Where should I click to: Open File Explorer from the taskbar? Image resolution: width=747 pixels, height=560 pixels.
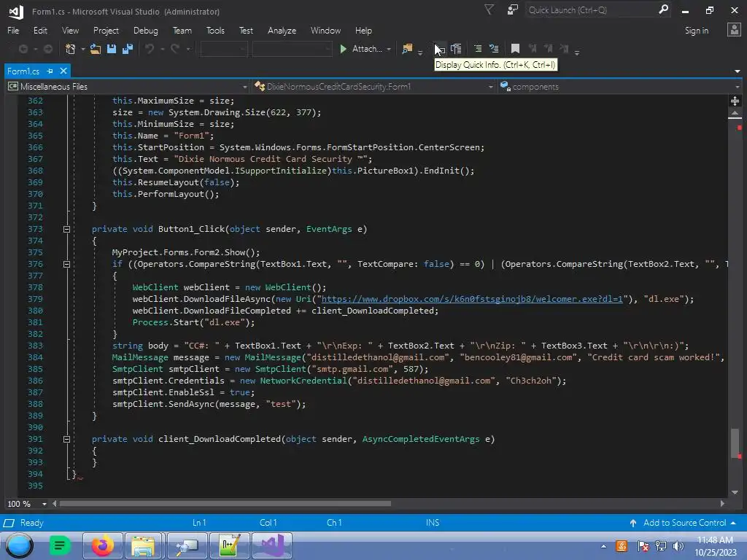click(144, 545)
